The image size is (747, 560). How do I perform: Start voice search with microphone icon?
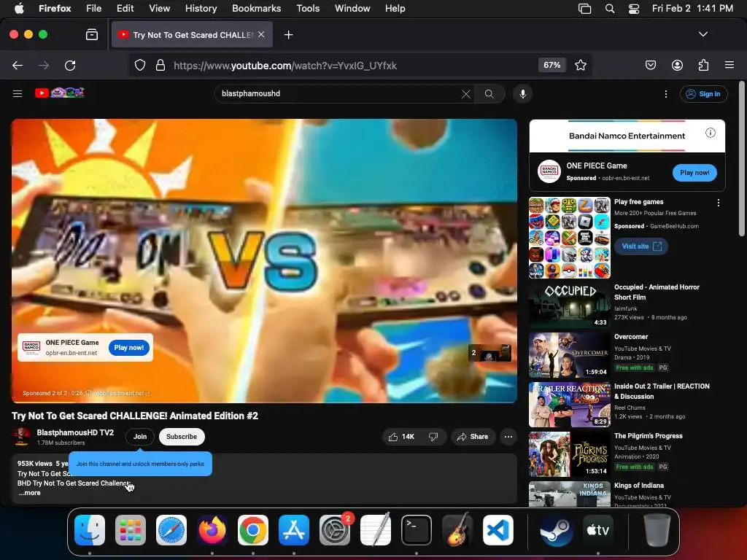[522, 94]
